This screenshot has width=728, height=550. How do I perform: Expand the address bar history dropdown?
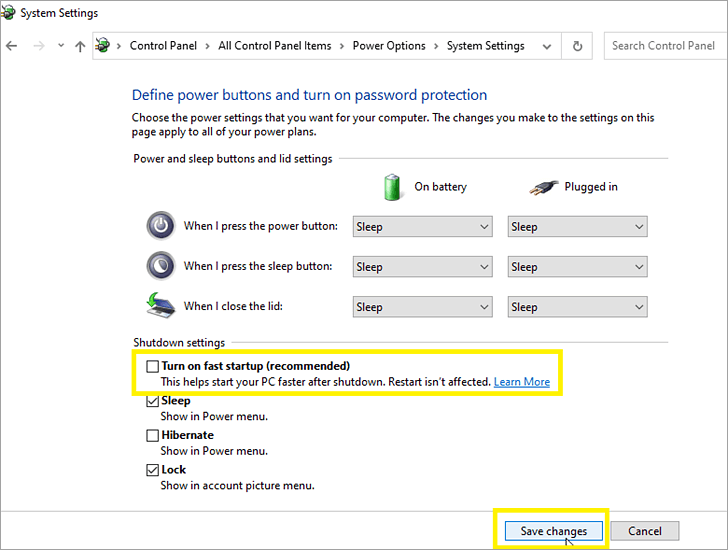tap(547, 46)
